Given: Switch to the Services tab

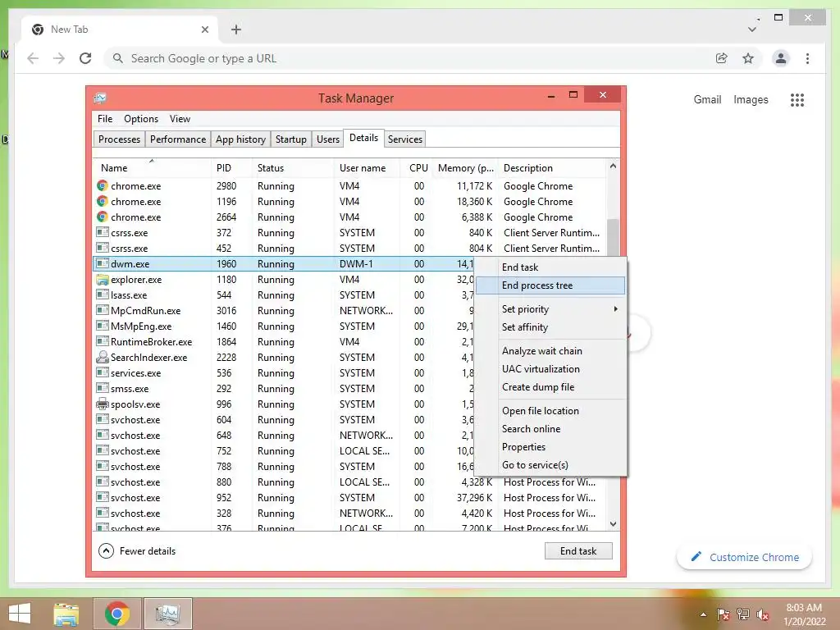Looking at the screenshot, I should coord(405,139).
